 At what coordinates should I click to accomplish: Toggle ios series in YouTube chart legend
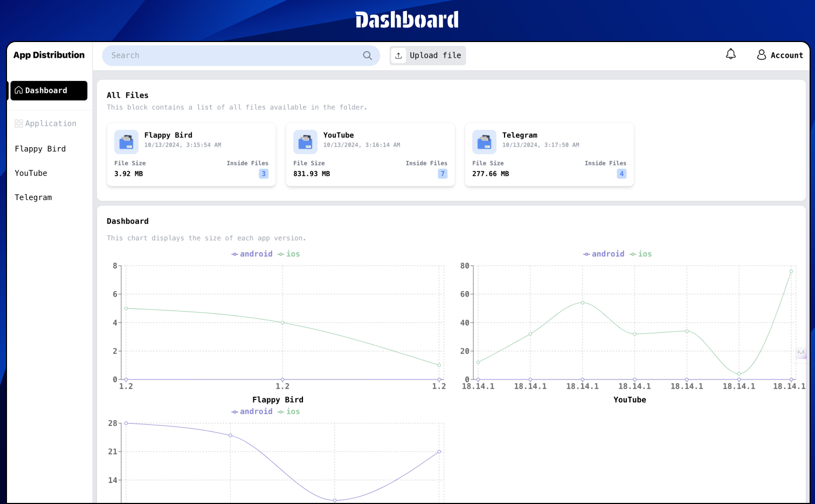(640, 254)
